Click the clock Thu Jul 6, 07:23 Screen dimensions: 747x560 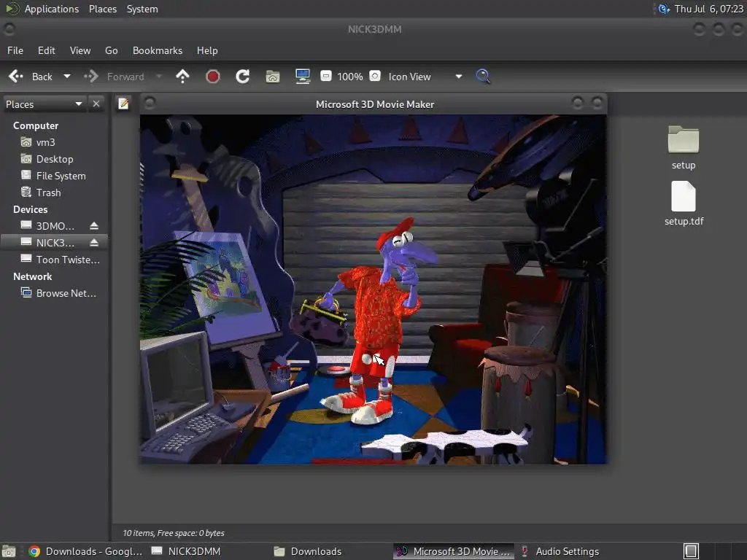click(709, 9)
